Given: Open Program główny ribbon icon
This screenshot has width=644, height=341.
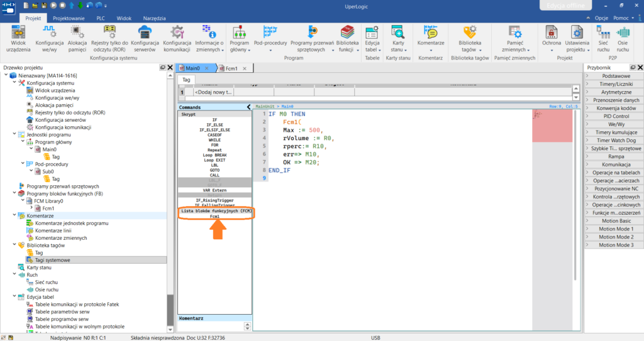Looking at the screenshot, I should coord(240,38).
